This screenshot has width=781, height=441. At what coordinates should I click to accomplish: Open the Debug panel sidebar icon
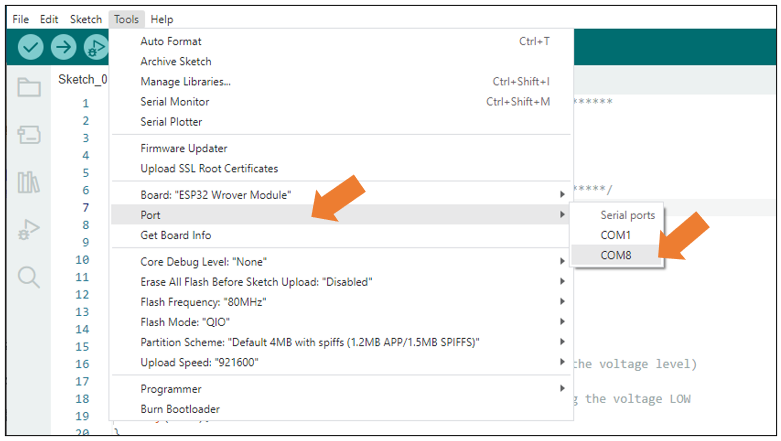[x=29, y=229]
